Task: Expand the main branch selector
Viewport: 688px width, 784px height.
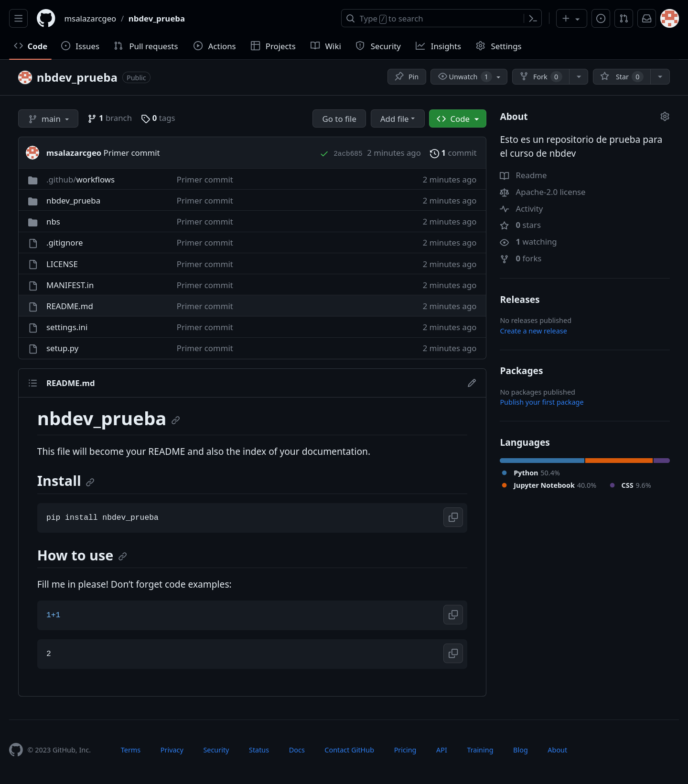Action: pos(48,119)
